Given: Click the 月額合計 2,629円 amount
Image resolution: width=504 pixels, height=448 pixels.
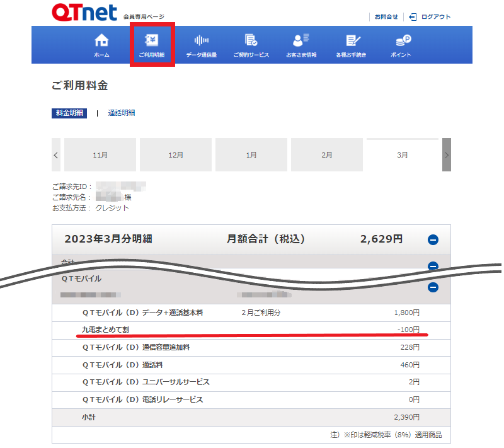Looking at the screenshot, I should (381, 239).
